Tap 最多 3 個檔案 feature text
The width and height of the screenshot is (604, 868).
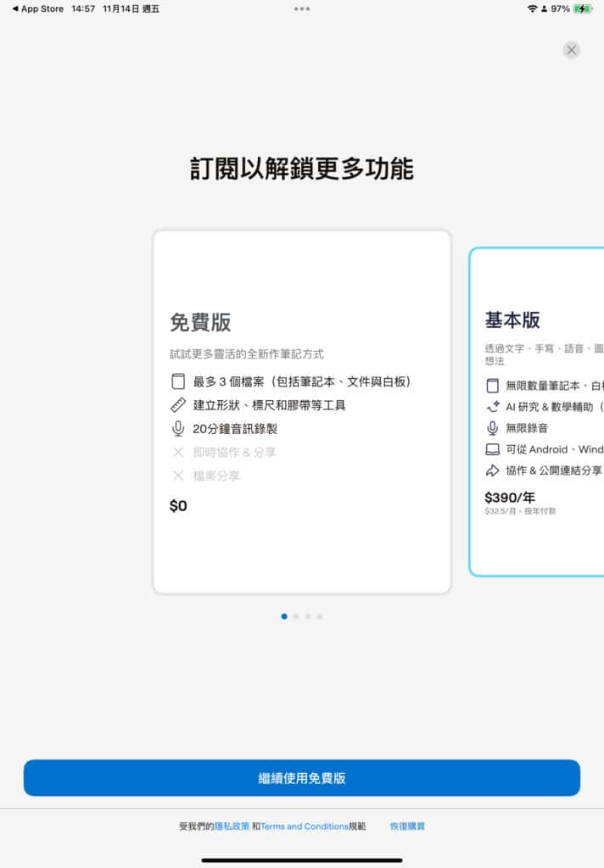[301, 381]
